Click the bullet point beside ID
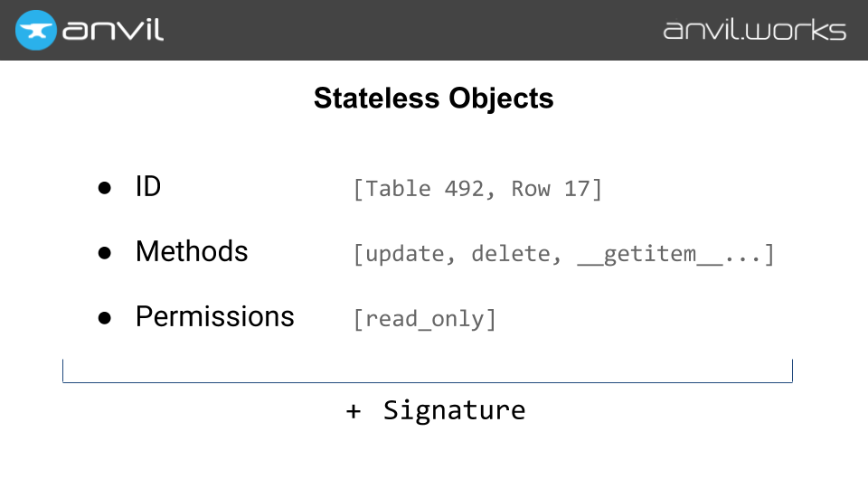This screenshot has width=868, height=488. pos(104,188)
